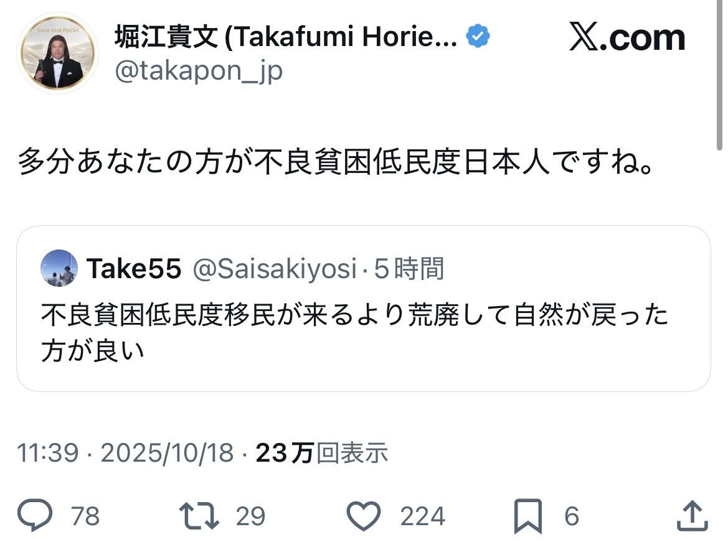Click the 78 replies count

(85, 516)
